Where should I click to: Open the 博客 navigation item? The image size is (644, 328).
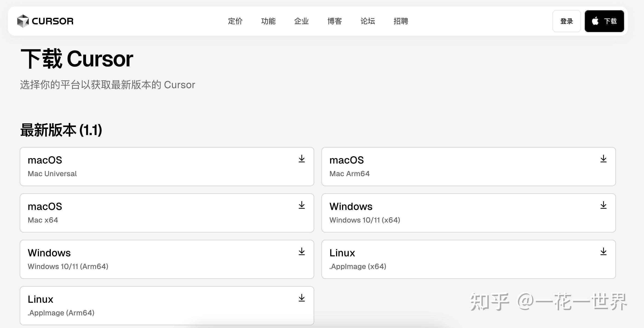point(334,21)
